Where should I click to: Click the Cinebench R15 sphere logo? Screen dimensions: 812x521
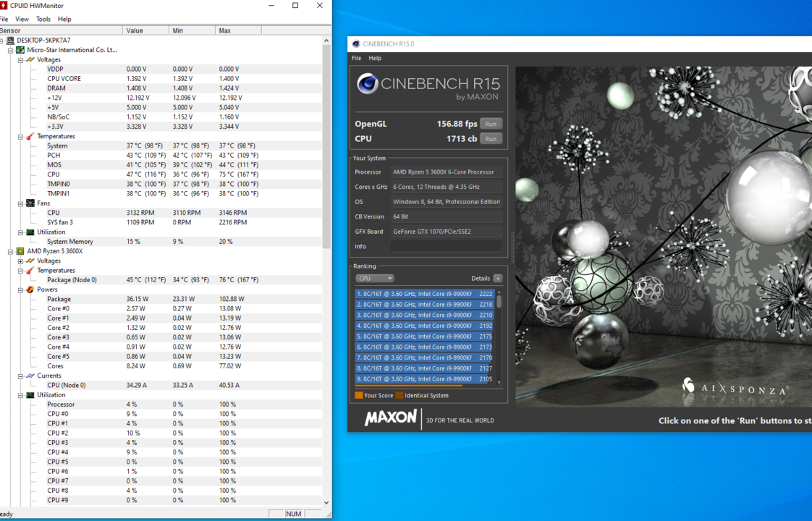(x=368, y=84)
